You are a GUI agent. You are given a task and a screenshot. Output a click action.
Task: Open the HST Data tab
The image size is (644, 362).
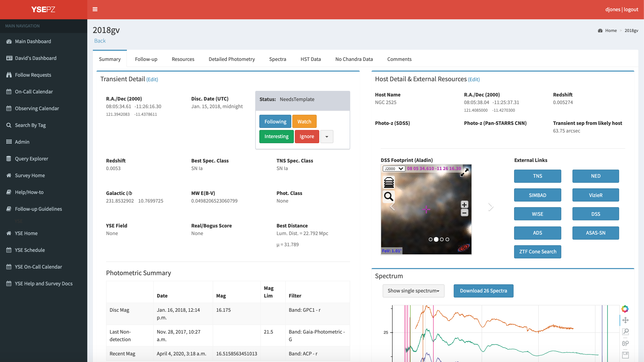(311, 59)
